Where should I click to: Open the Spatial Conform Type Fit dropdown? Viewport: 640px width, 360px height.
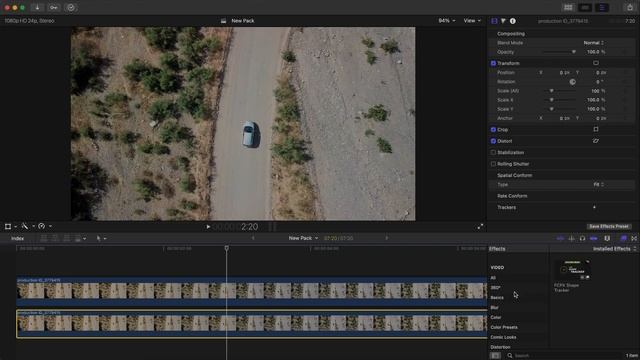[598, 184]
